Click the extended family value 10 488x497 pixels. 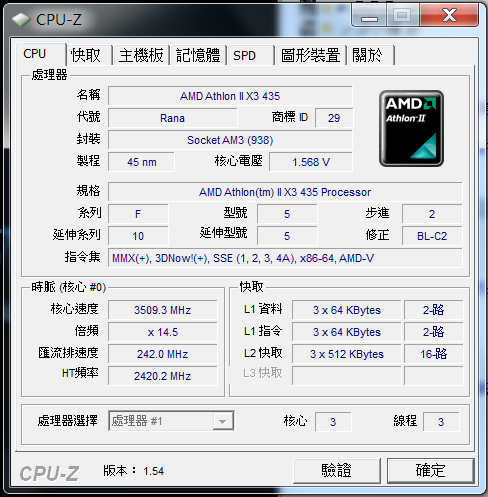(138, 236)
